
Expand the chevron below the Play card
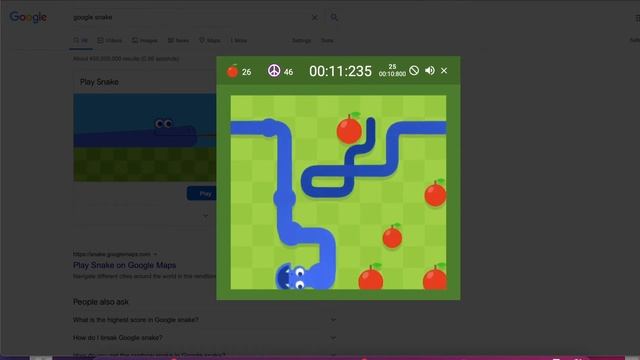(205, 216)
